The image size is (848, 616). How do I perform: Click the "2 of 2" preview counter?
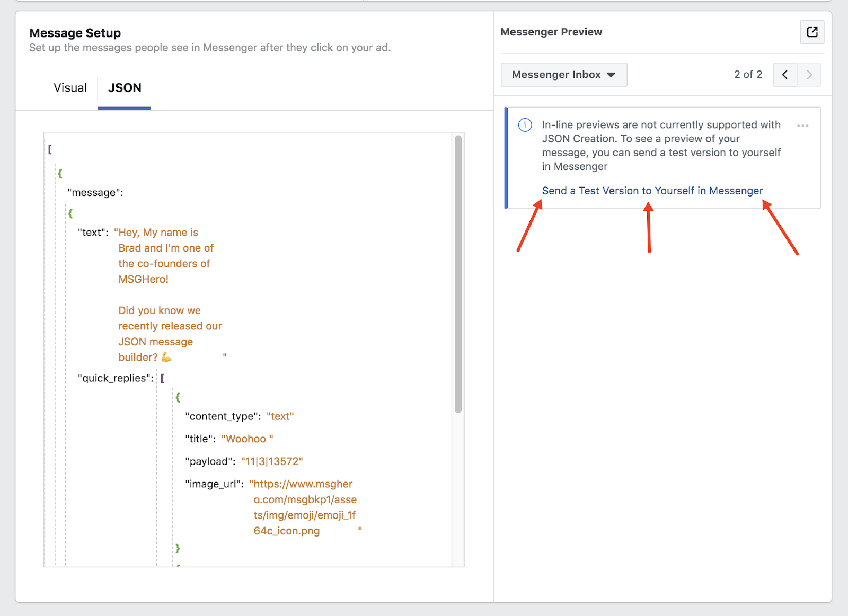point(748,75)
